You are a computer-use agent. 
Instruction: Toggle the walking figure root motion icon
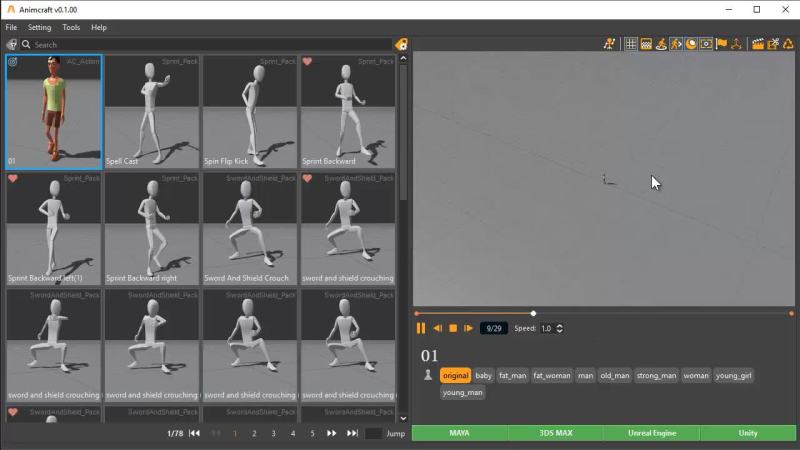[x=676, y=44]
